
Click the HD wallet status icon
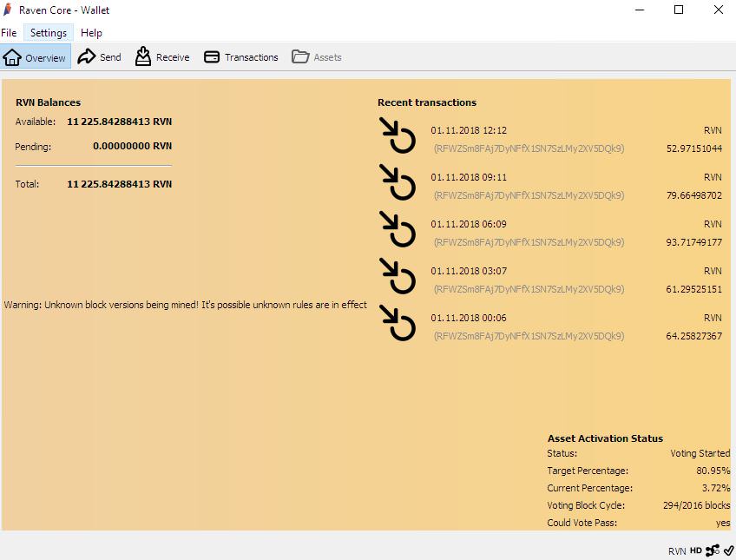tap(695, 550)
